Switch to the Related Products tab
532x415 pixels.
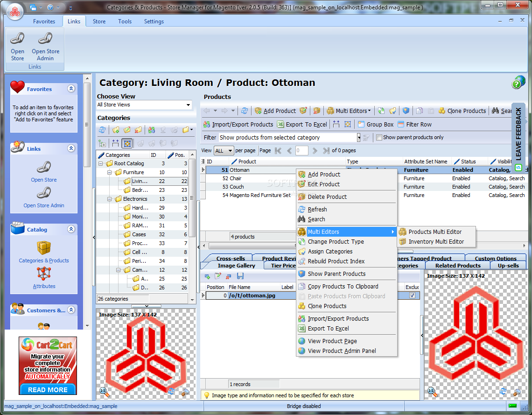tap(458, 266)
